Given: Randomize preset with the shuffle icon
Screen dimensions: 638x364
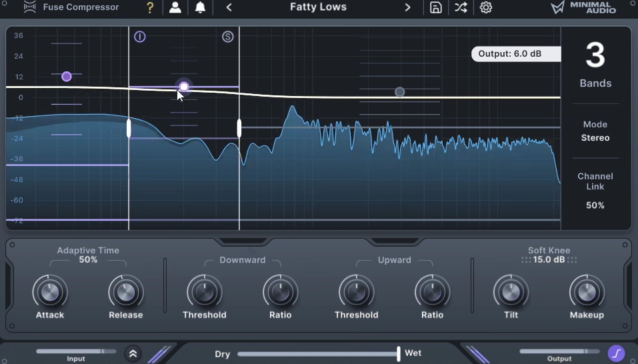Looking at the screenshot, I should (x=461, y=7).
